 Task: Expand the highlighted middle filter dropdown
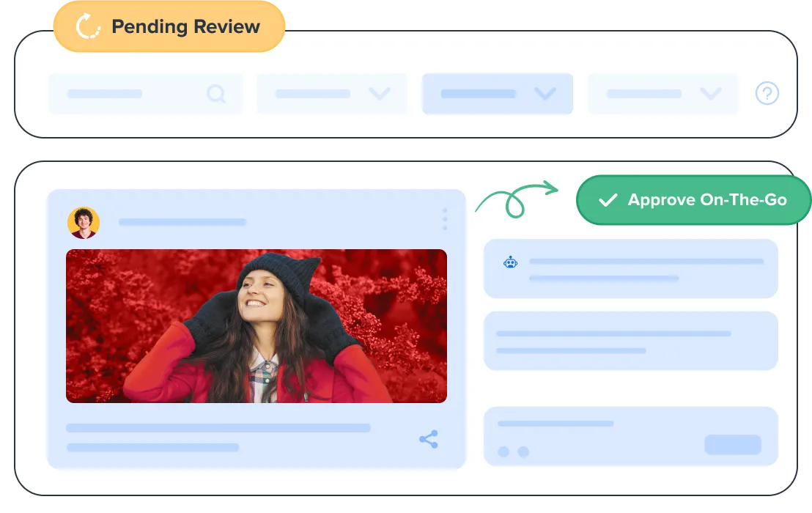pos(545,94)
